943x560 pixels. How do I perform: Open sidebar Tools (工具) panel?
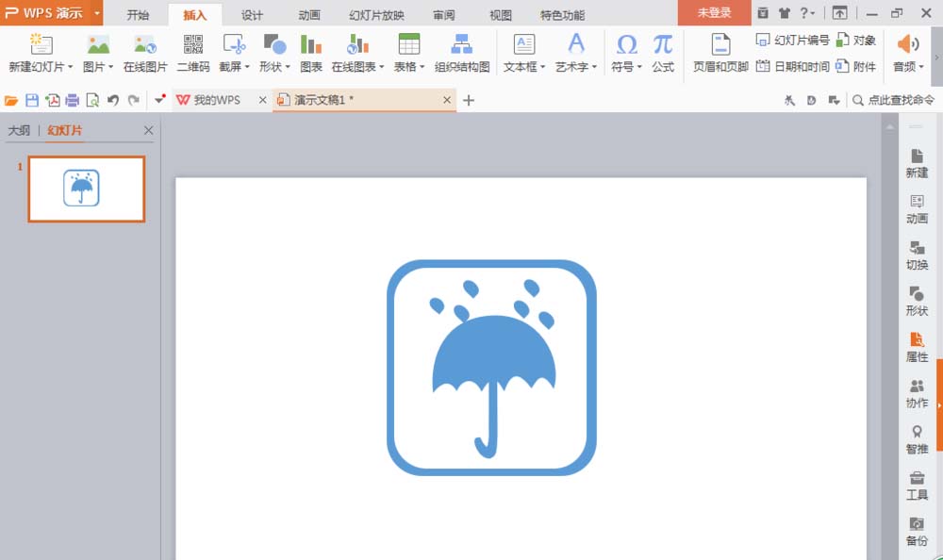(917, 486)
